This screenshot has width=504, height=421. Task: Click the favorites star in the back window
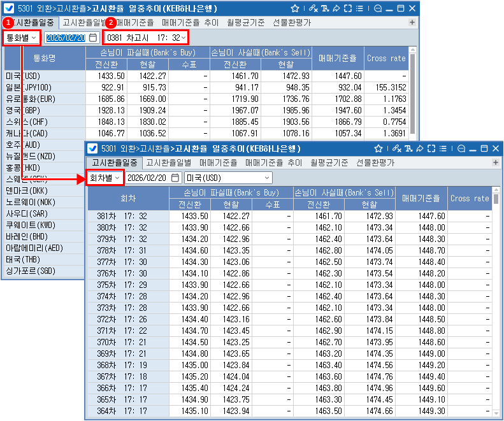coord(294,8)
